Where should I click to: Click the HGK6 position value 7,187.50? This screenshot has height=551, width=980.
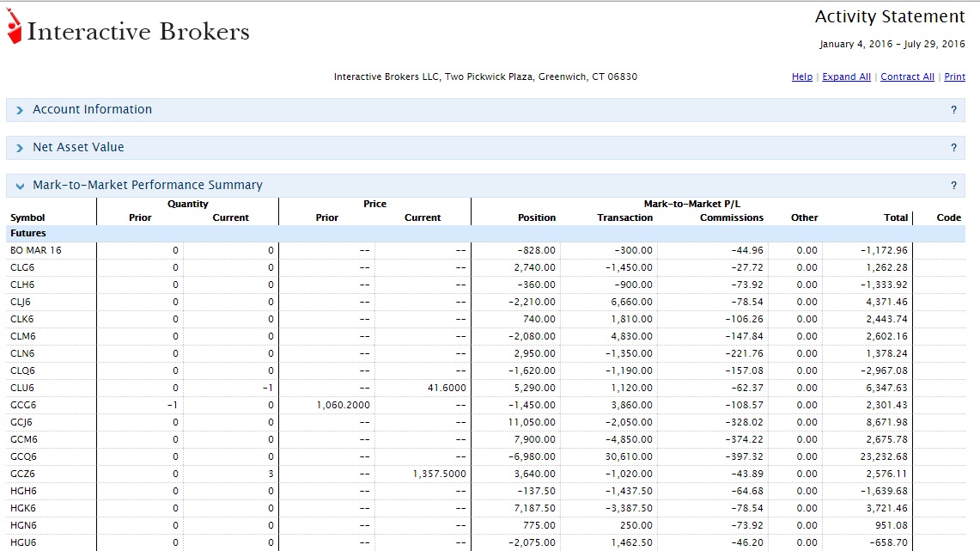(x=534, y=509)
